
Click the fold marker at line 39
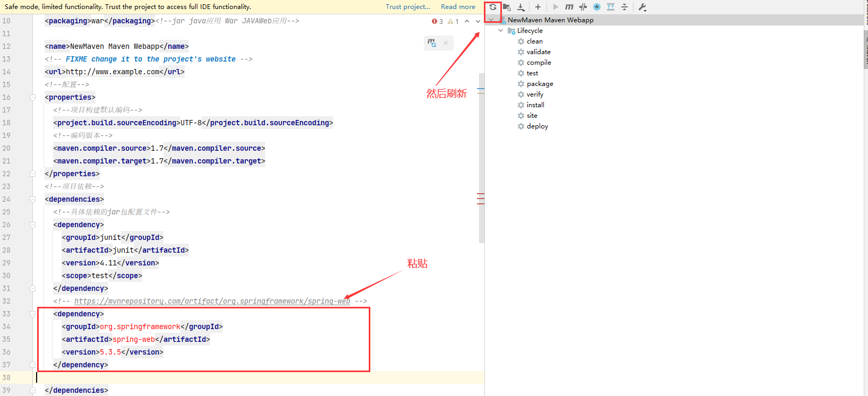pyautogui.click(x=32, y=390)
